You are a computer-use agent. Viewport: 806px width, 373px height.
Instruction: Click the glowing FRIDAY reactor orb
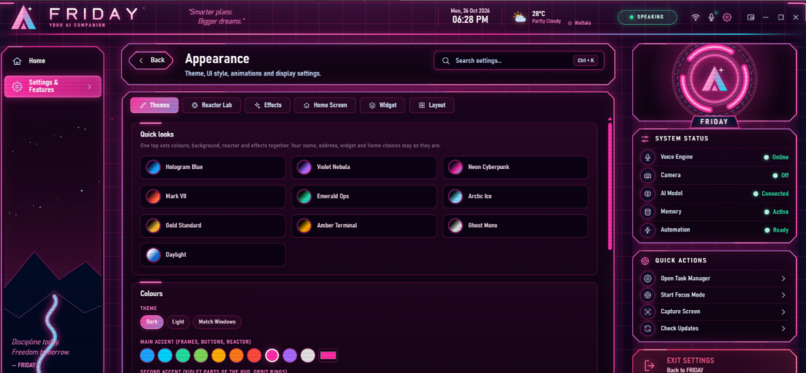(714, 78)
